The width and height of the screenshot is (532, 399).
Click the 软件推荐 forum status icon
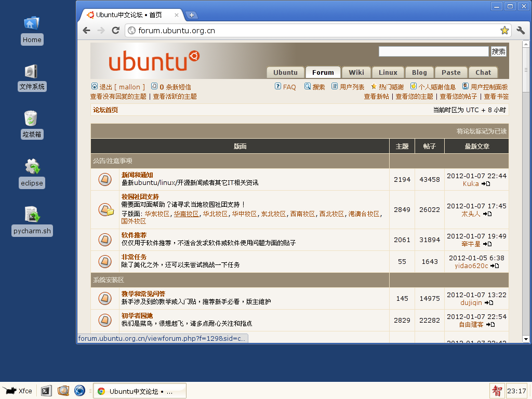[x=105, y=240]
